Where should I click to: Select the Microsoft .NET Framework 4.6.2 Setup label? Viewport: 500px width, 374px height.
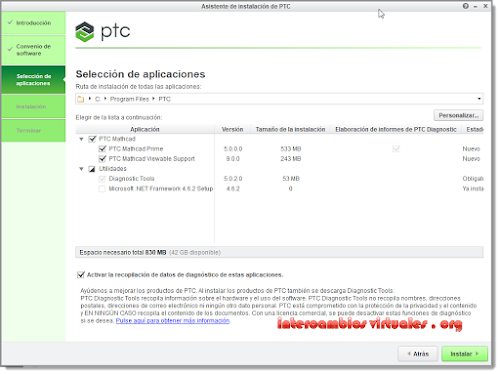(161, 189)
